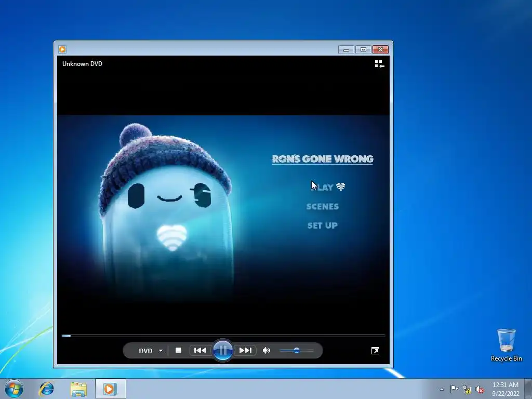This screenshot has width=532, height=399.
Task: Click the Media Player title bar icon
Action: pyautogui.click(x=62, y=49)
